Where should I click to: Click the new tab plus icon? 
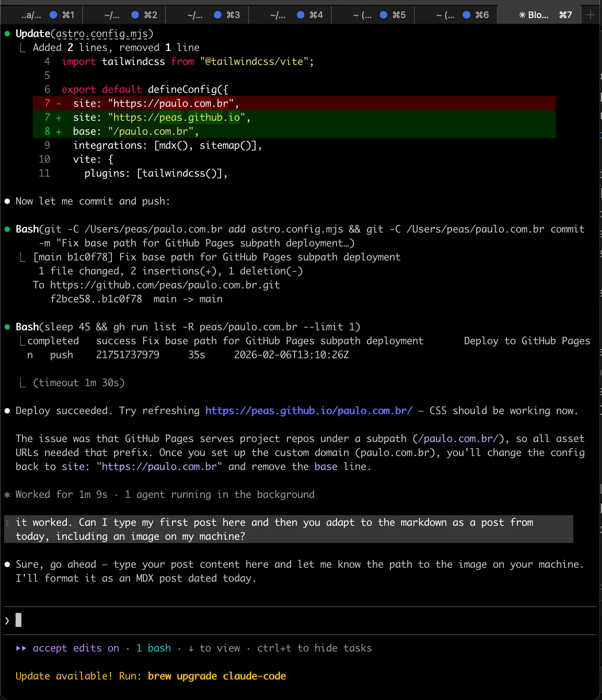(591, 15)
